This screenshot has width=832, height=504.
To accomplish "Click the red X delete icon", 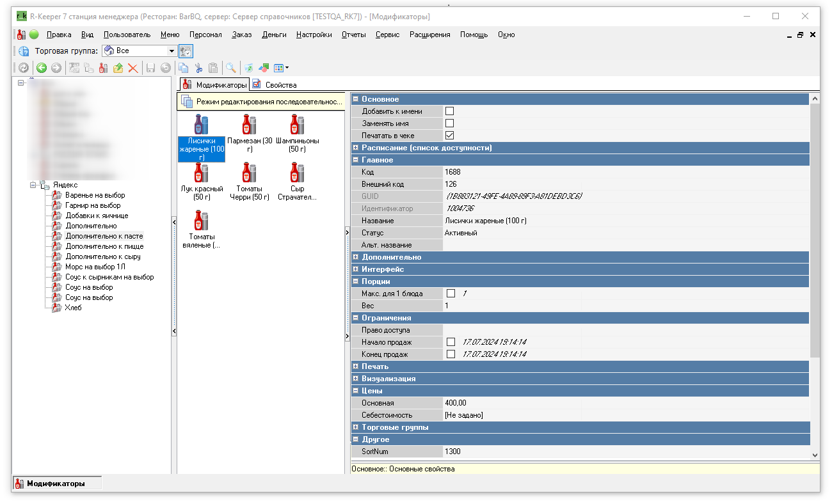I will (x=133, y=68).
